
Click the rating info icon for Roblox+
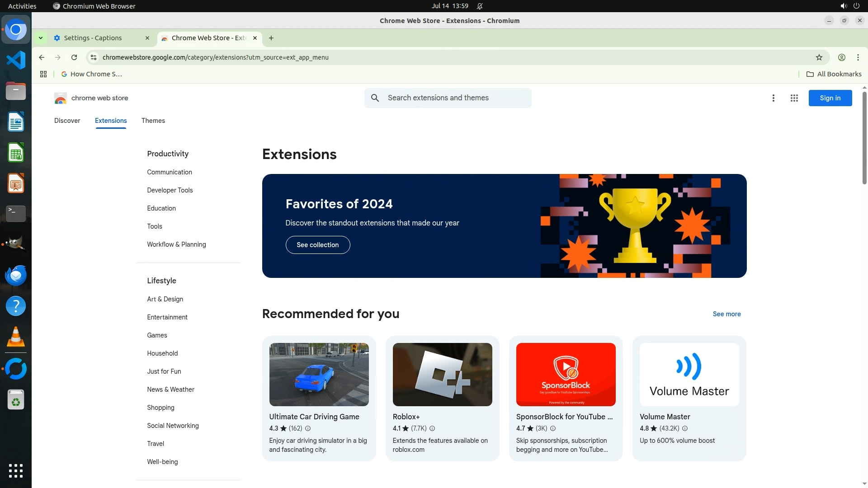[432, 428]
